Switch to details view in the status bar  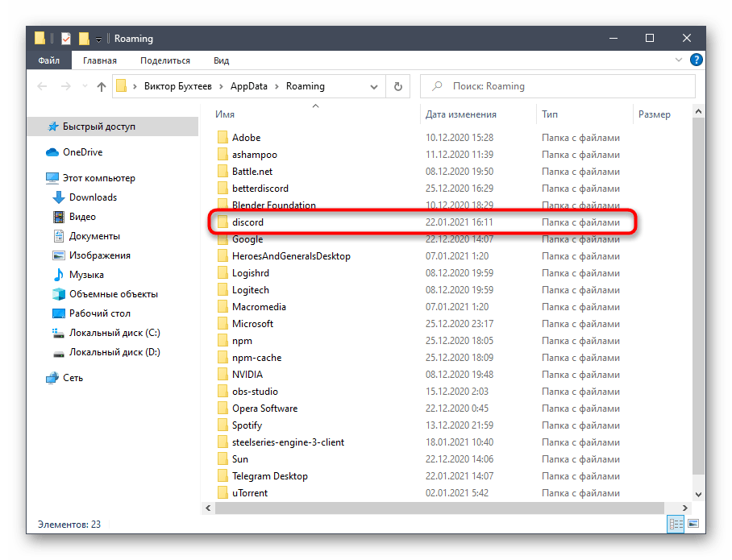(x=674, y=525)
